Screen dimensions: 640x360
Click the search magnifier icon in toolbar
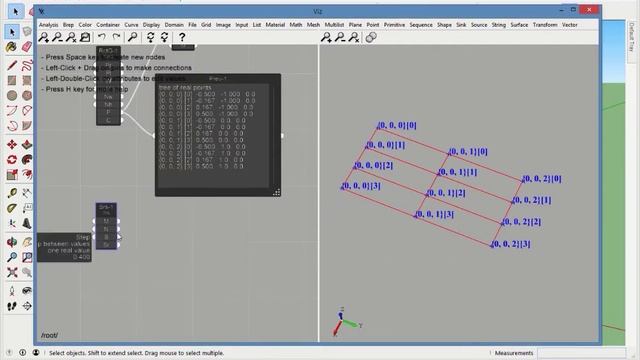coord(132,37)
